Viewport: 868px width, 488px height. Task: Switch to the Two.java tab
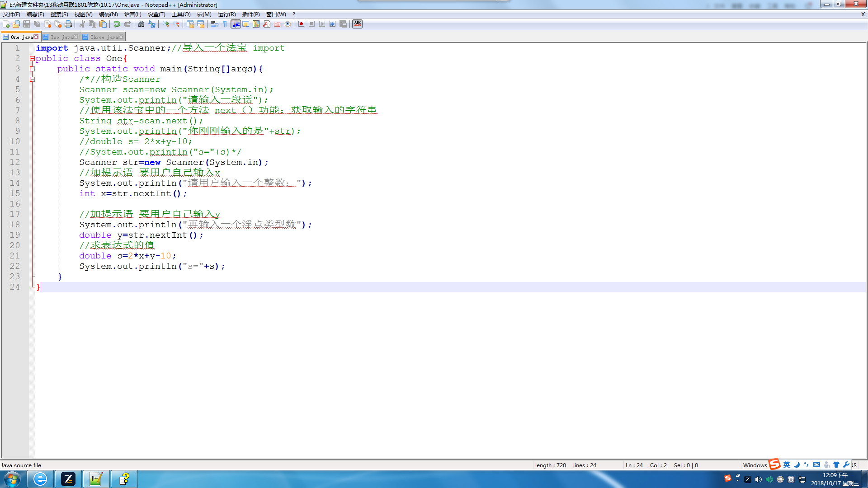tap(61, 37)
